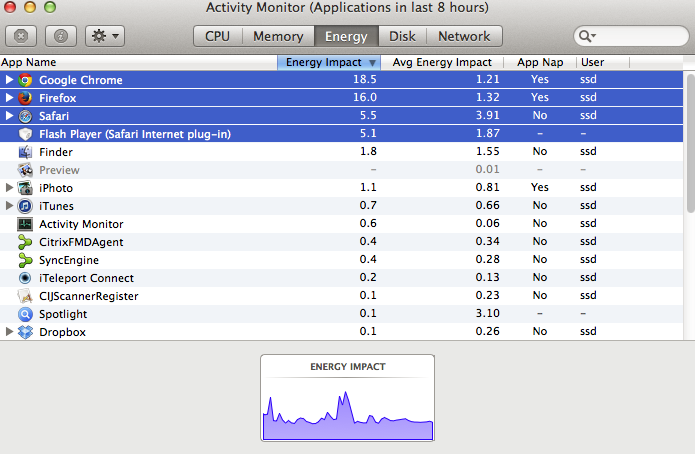
Task: Click the CitrixFMDAgent icon
Action: click(x=25, y=242)
